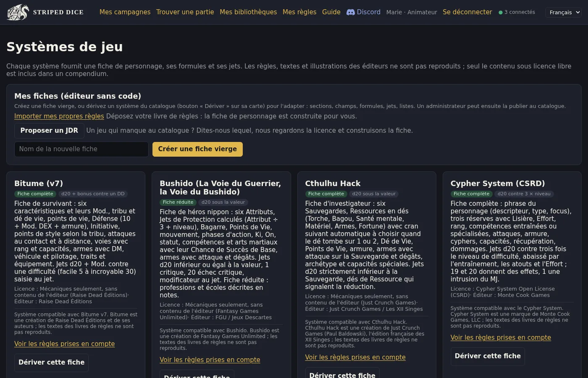
Task: Click the d20 contre 3 × niveau tag
Action: [x=524, y=194]
